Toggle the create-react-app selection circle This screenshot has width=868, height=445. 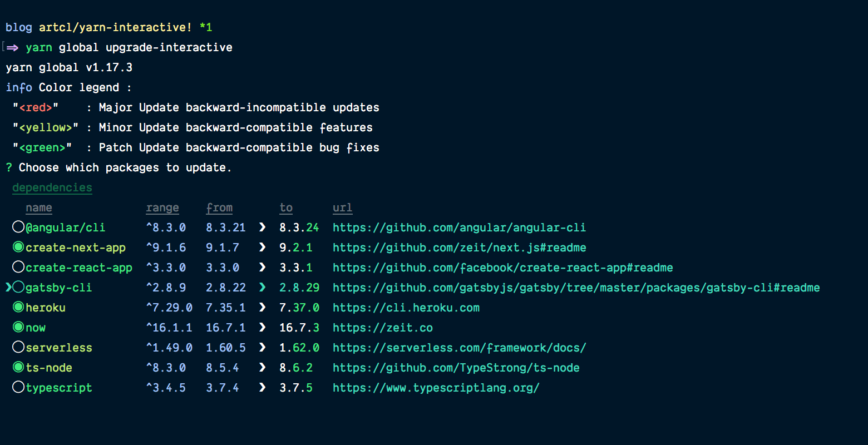tap(18, 267)
